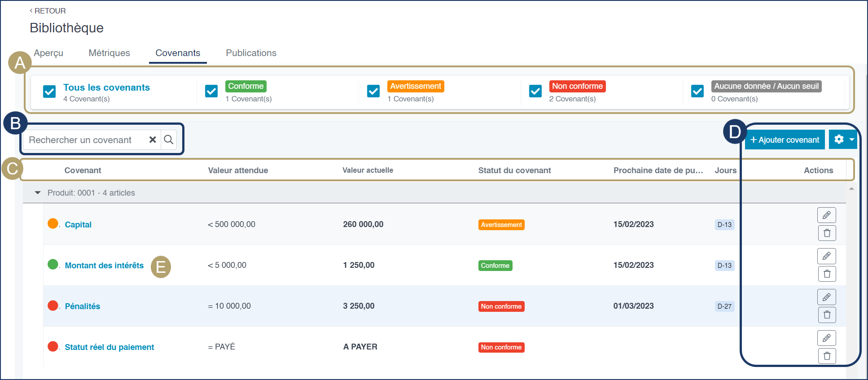
Task: Delete the Capital covenant with trash icon
Action: (x=826, y=233)
